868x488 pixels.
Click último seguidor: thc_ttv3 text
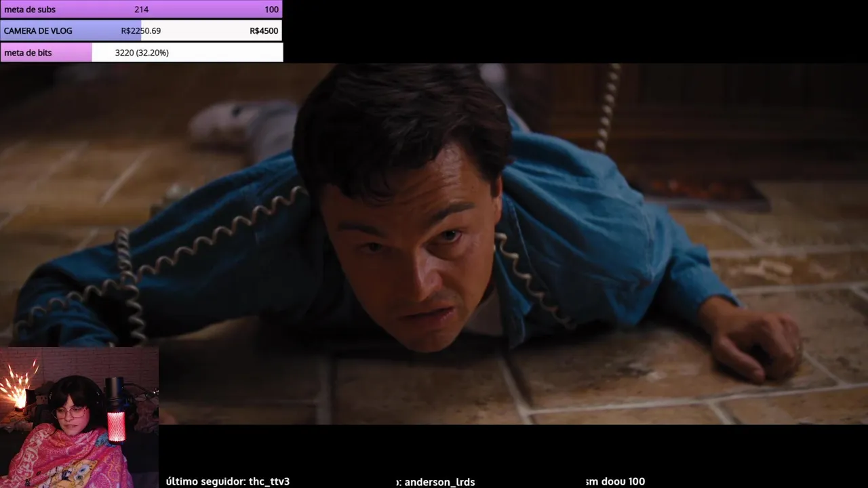pyautogui.click(x=228, y=481)
